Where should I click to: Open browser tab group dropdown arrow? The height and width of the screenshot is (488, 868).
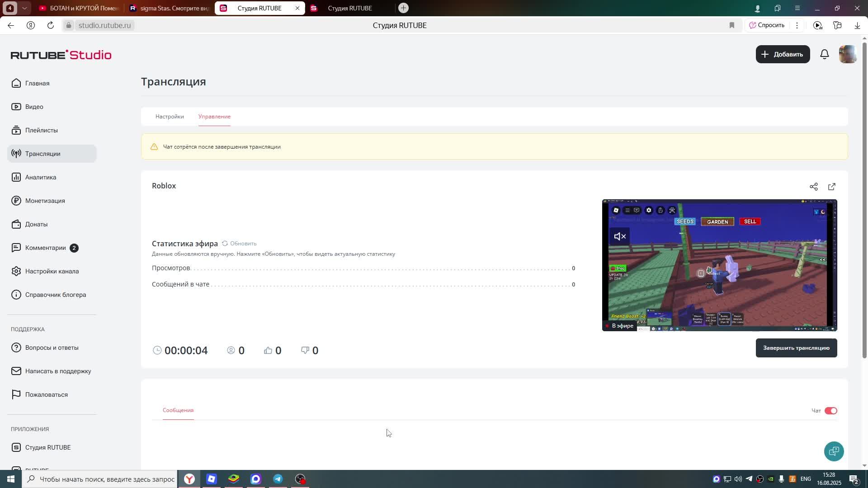pos(24,8)
